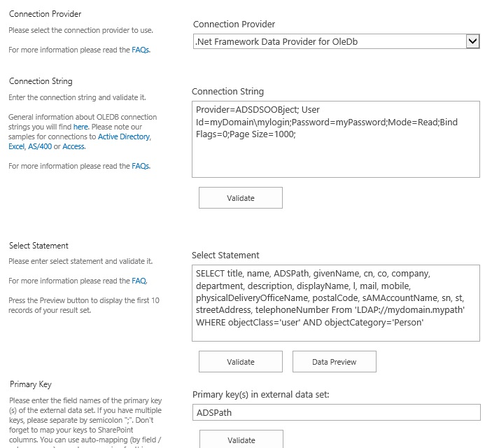The image size is (492, 448).
Task: Open the Access sample link
Action: click(x=73, y=146)
